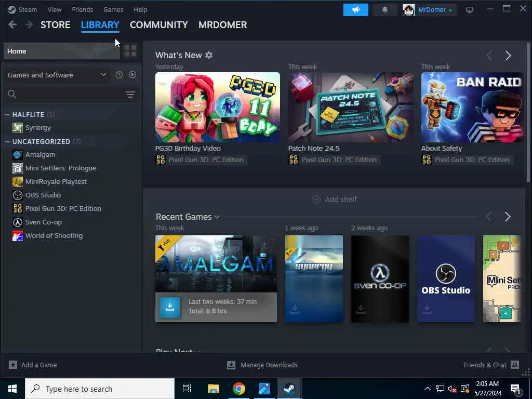Click the OBS Studio sidebar icon
Screen dimensions: 532x399
[17, 195]
